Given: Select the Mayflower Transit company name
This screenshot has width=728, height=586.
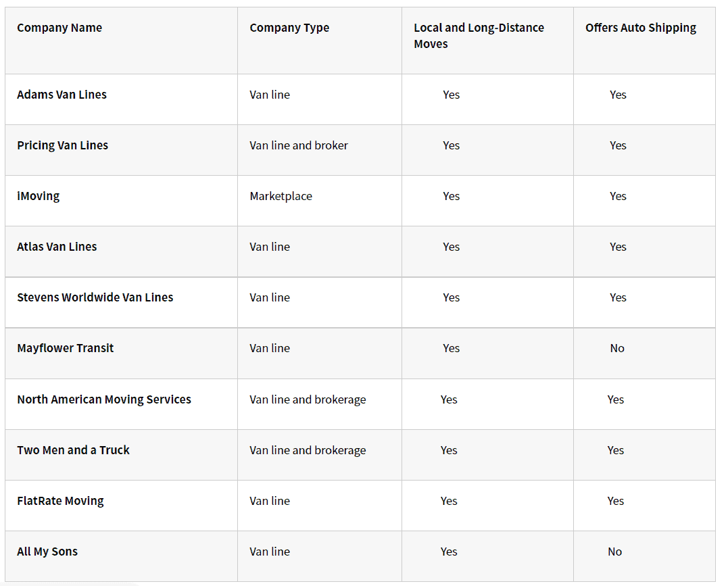Looking at the screenshot, I should 66,348.
